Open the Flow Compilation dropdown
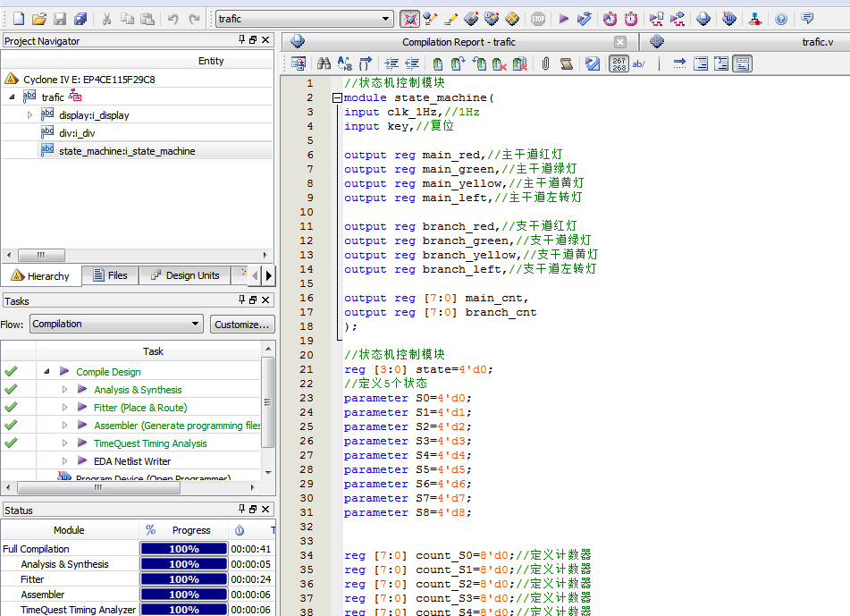 point(196,324)
